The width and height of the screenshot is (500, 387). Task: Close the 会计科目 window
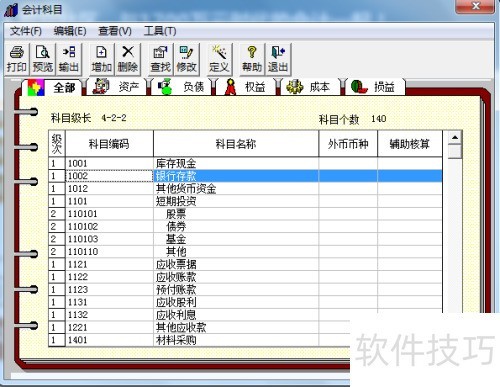pos(475,6)
